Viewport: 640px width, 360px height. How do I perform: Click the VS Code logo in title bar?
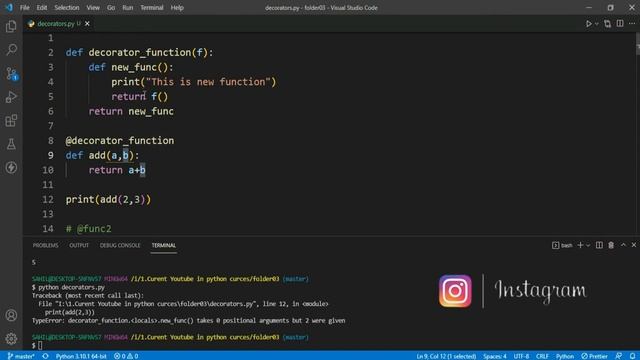point(9,7)
